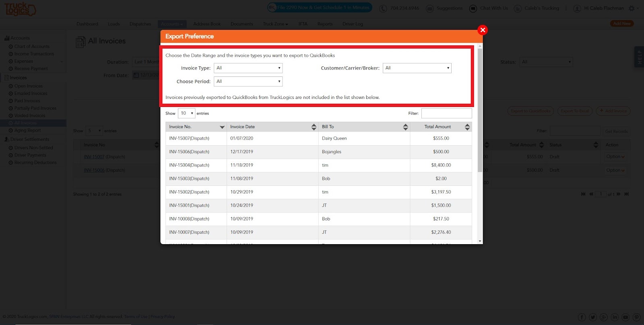Sort dialog list by Total Amount arrows
Image resolution: width=644 pixels, height=325 pixels.
click(467, 127)
